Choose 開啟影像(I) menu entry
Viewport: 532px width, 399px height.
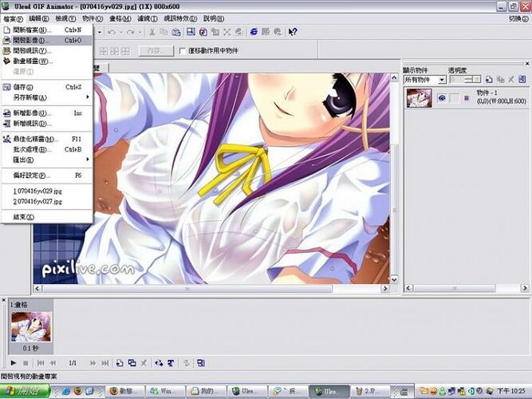coord(47,41)
